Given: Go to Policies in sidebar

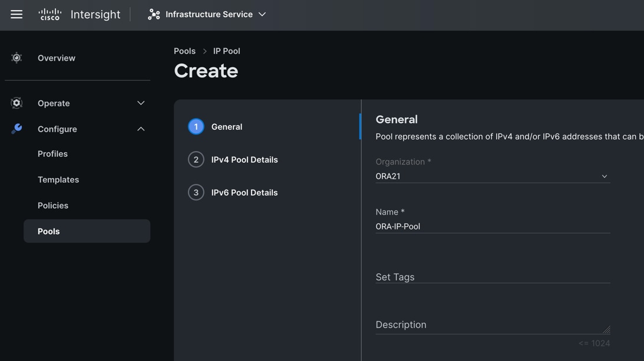Looking at the screenshot, I should tap(53, 206).
